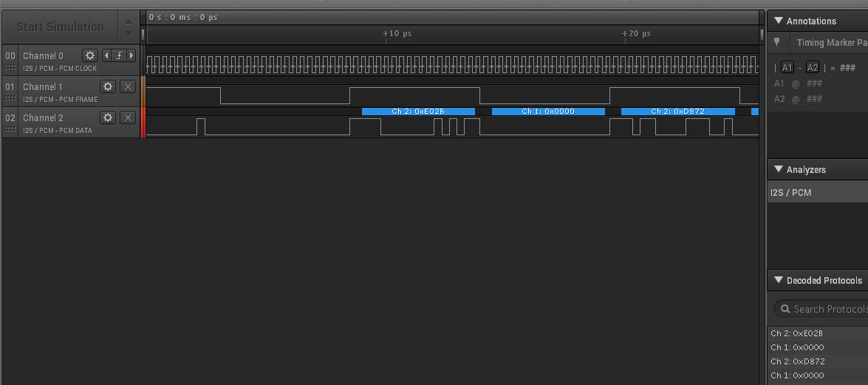Click the Channel 2 drag handle dots
Image resolution: width=868 pixels, height=385 pixels.
(x=10, y=130)
